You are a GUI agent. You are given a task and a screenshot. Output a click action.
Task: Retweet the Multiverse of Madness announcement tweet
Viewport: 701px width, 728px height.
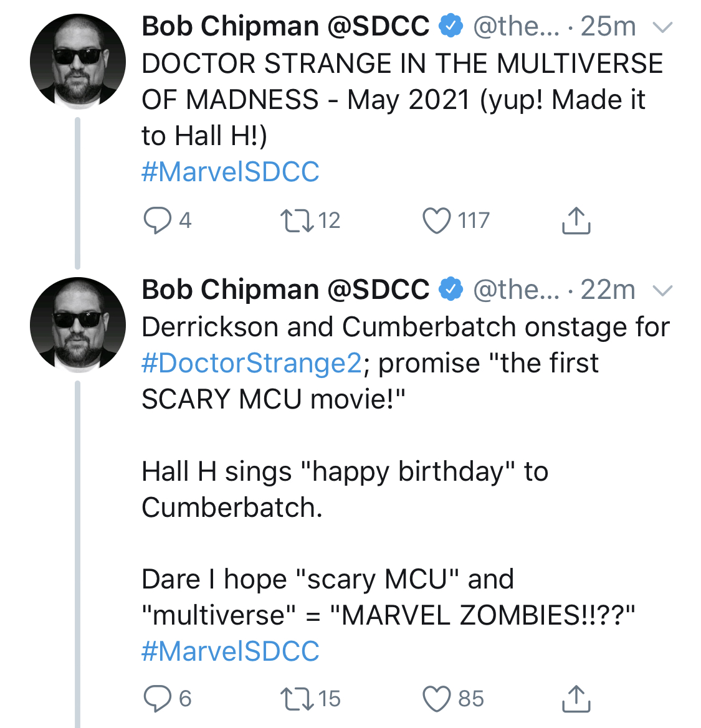point(297,220)
